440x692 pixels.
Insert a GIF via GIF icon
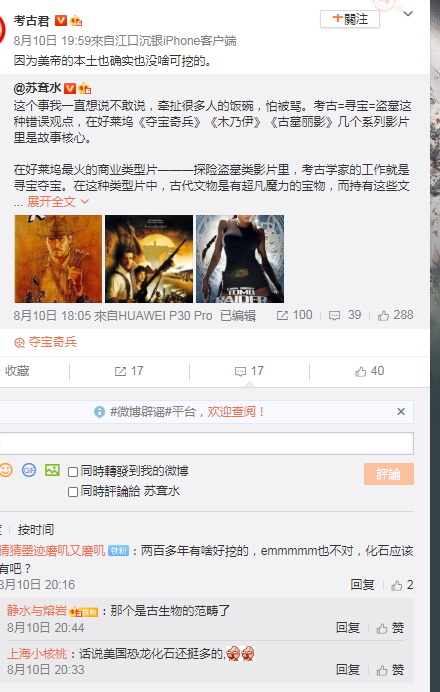[29, 470]
